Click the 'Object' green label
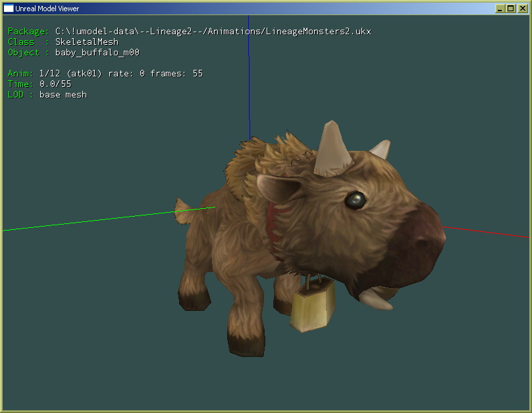The image size is (532, 413). (24, 53)
